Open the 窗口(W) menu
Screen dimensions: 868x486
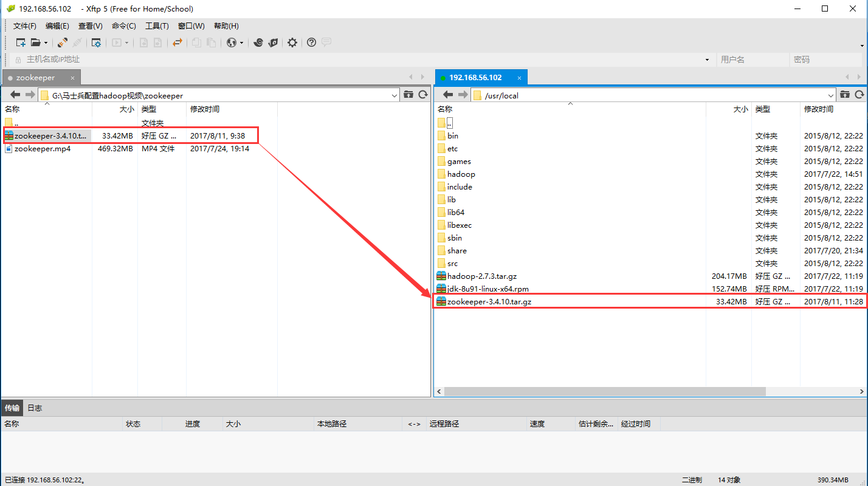191,26
